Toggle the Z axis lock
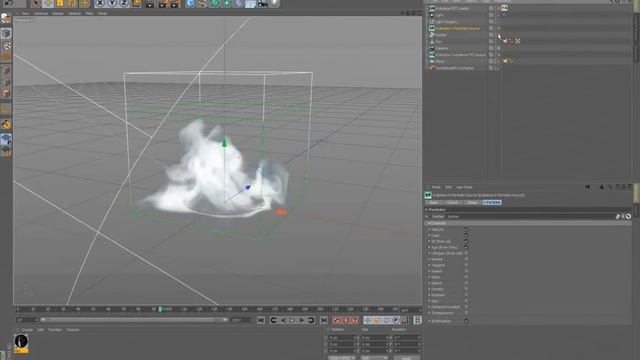The height and width of the screenshot is (360, 640). tap(124, 4)
